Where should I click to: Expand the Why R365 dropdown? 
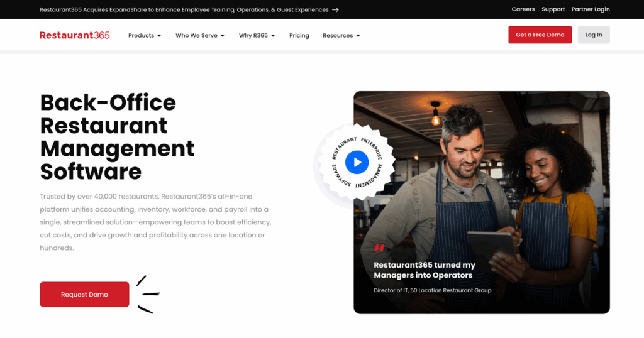click(257, 36)
